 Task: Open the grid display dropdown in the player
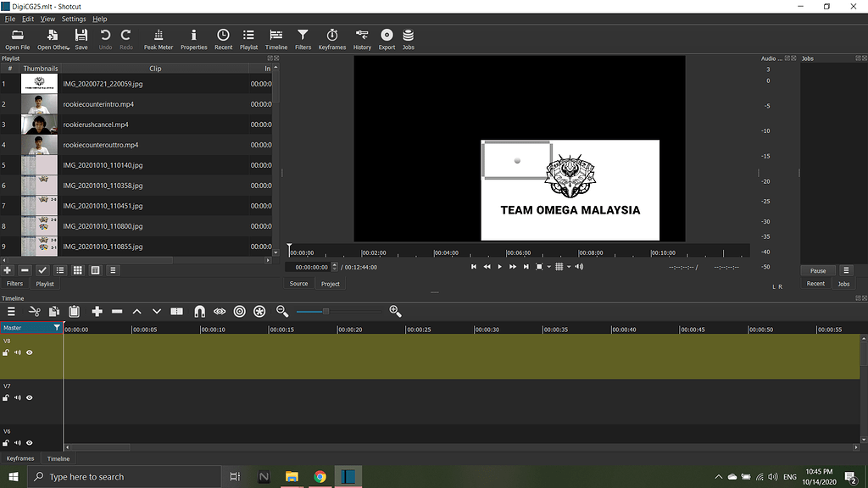pos(559,266)
